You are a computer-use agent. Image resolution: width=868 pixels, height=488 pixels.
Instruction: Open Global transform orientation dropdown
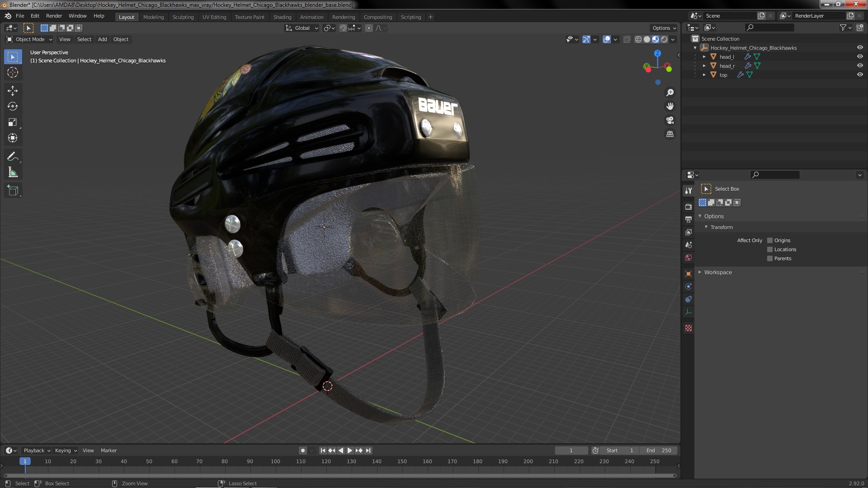click(302, 28)
